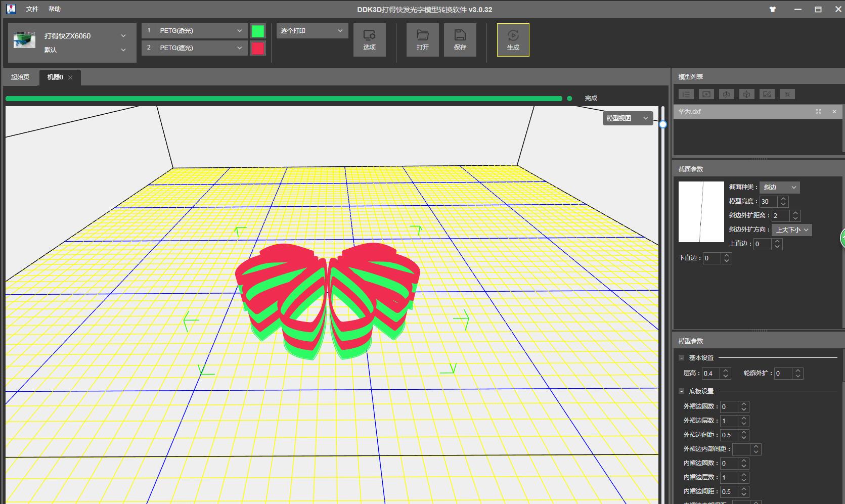Open the 斜边外扩方向 上大下小 dropdown
Viewport: 845px width, 504px height.
[x=792, y=230]
